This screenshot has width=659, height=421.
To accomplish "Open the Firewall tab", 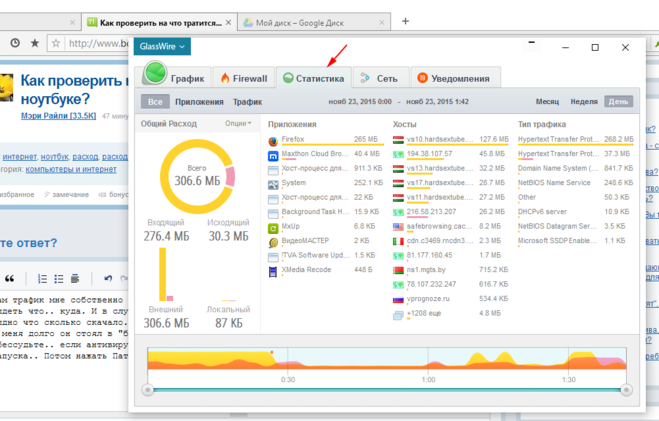I will (x=244, y=78).
